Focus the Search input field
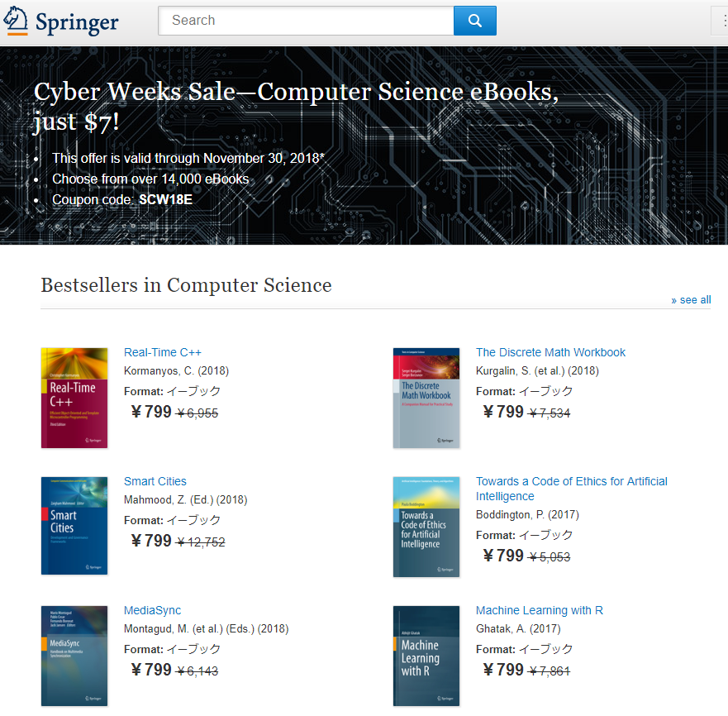 306,21
